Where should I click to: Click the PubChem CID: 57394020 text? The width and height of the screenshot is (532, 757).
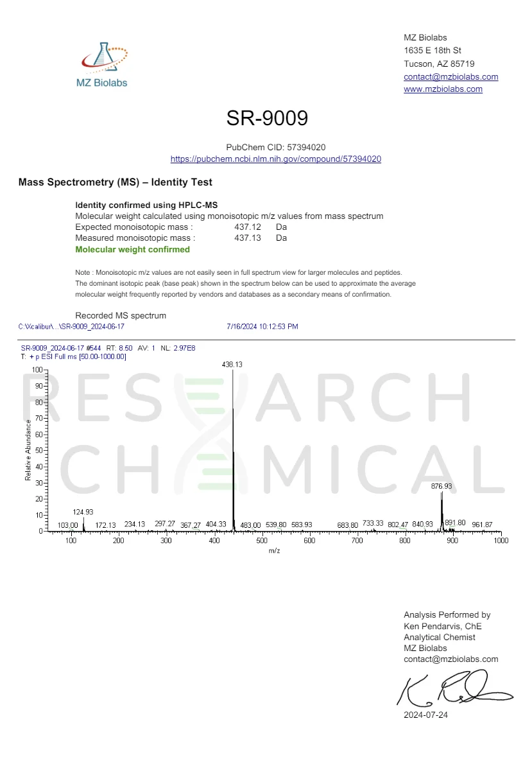pos(275,147)
